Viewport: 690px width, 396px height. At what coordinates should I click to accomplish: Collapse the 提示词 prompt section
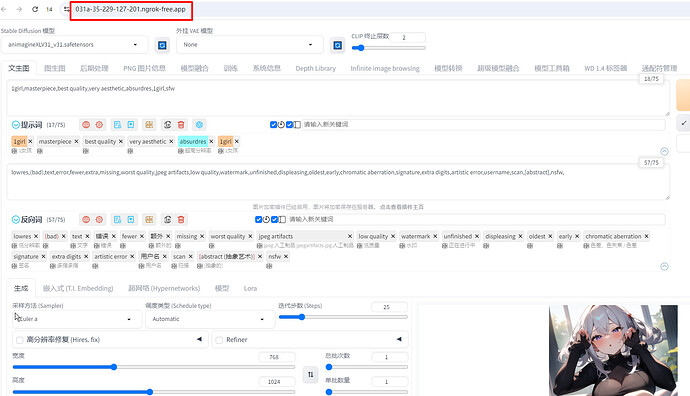(15, 125)
